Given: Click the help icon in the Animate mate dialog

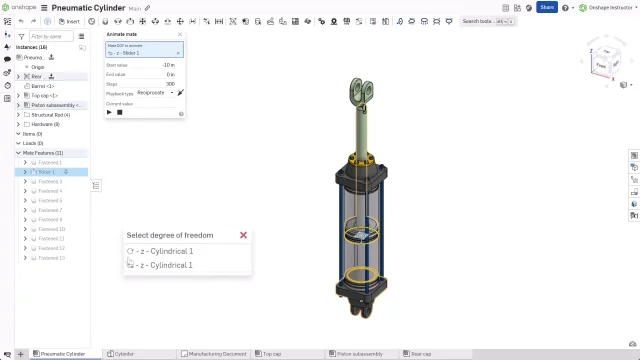Looking at the screenshot, I should coord(181,114).
